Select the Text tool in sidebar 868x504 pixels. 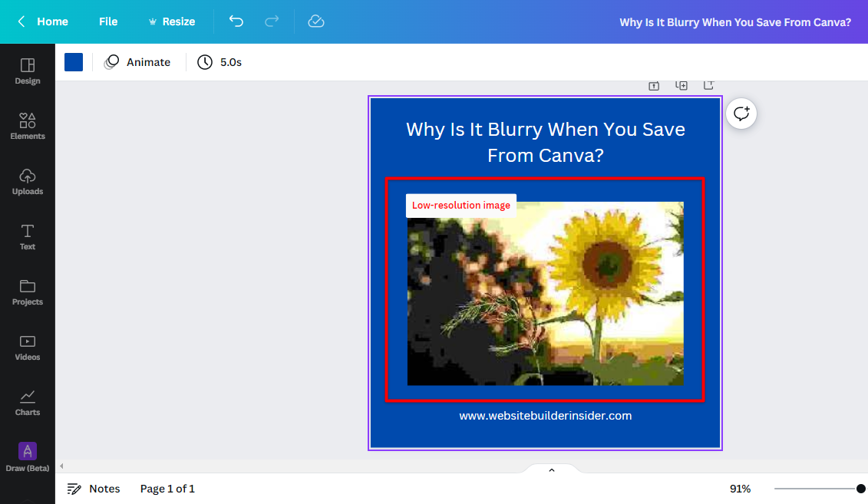28,237
